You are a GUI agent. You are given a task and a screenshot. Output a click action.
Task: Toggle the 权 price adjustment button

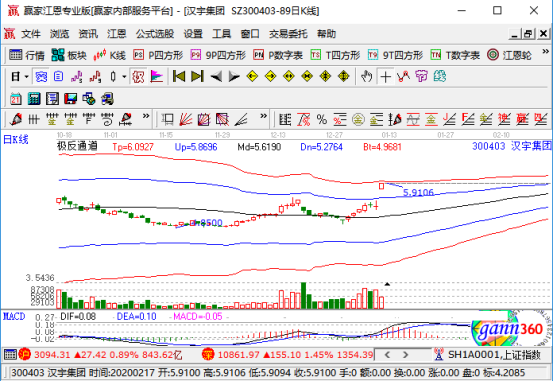pyautogui.click(x=138, y=76)
